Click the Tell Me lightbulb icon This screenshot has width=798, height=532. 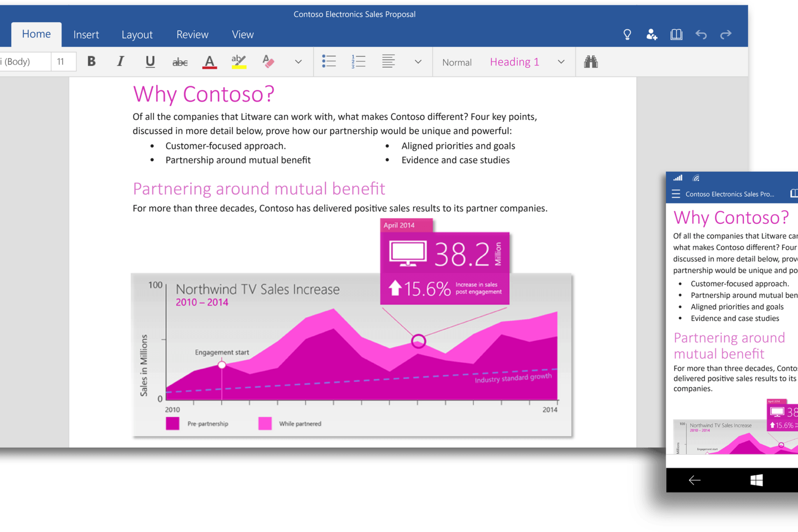coord(627,35)
